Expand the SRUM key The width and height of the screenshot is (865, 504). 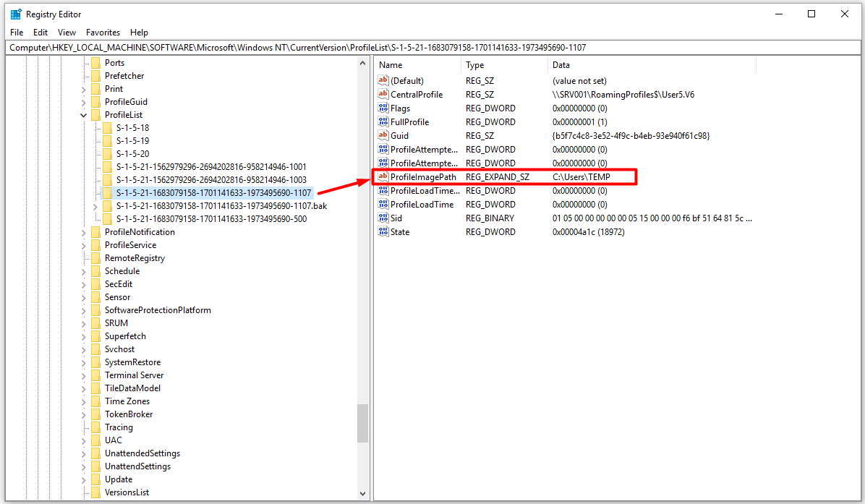(x=83, y=324)
